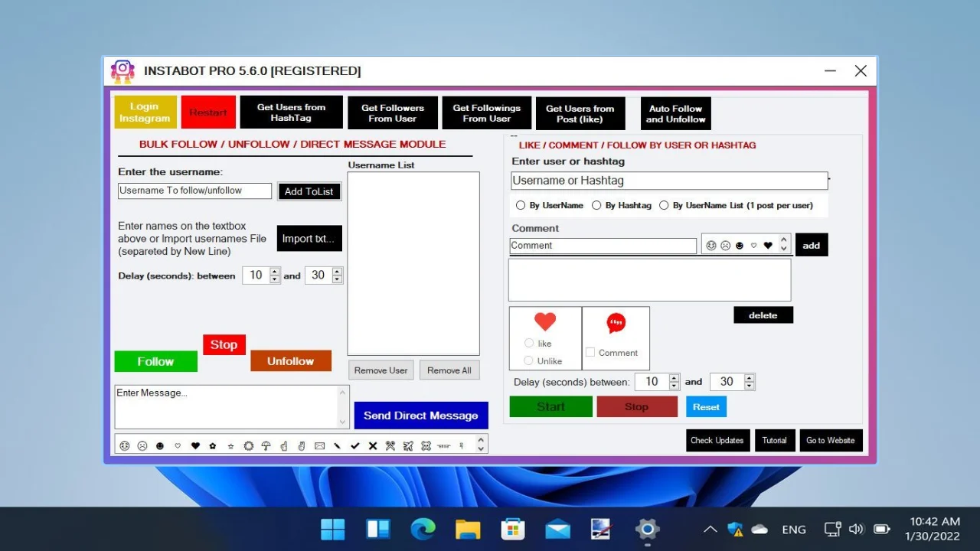
Task: Click the Instabot robot logo in title bar
Action: click(x=122, y=71)
